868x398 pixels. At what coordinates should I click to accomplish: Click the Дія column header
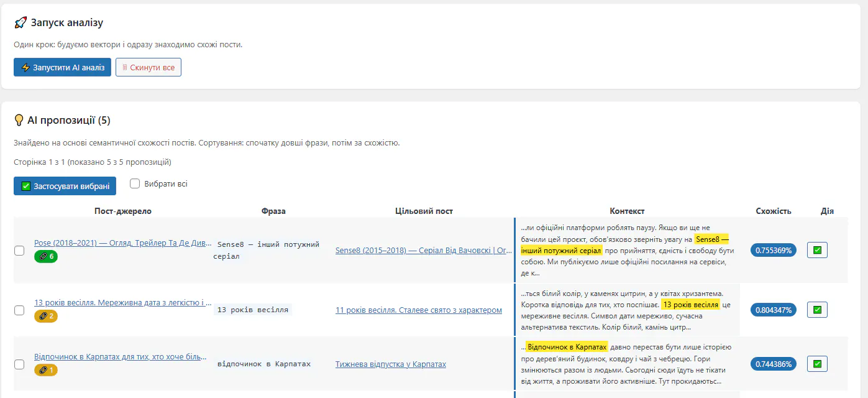click(827, 211)
